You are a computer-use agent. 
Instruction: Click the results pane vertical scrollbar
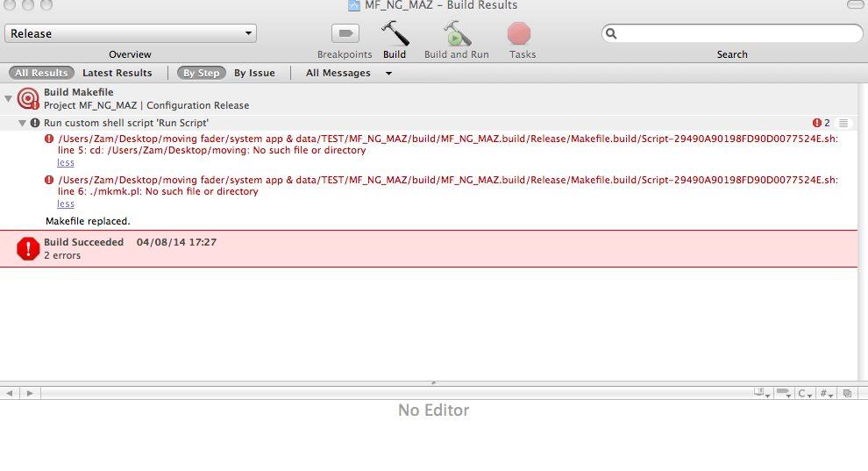point(863,228)
